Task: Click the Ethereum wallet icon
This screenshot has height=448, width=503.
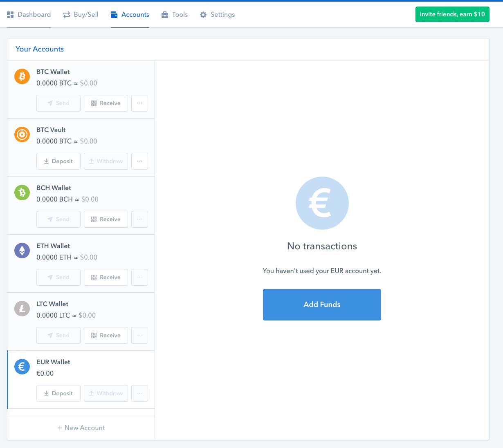Action: click(x=22, y=251)
